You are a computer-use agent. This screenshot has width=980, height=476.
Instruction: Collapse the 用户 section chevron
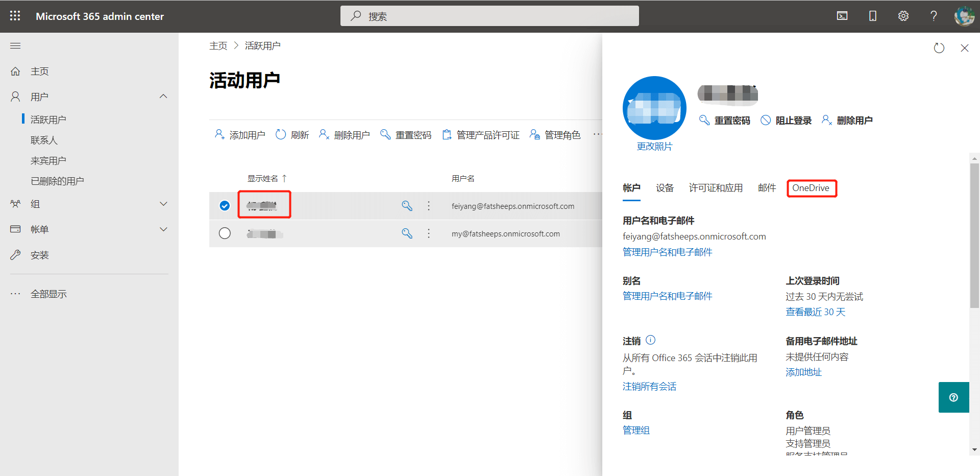click(x=163, y=97)
